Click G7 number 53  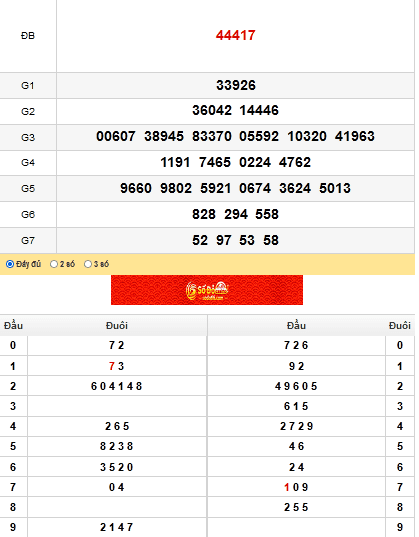click(247, 240)
